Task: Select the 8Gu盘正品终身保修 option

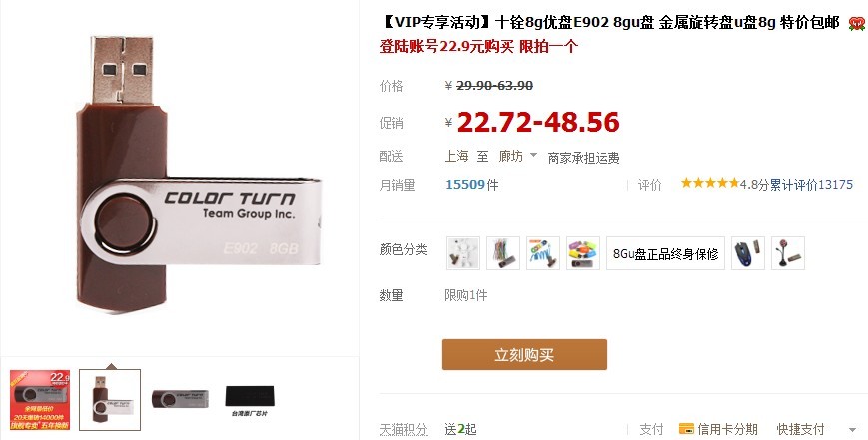Action: (x=665, y=253)
